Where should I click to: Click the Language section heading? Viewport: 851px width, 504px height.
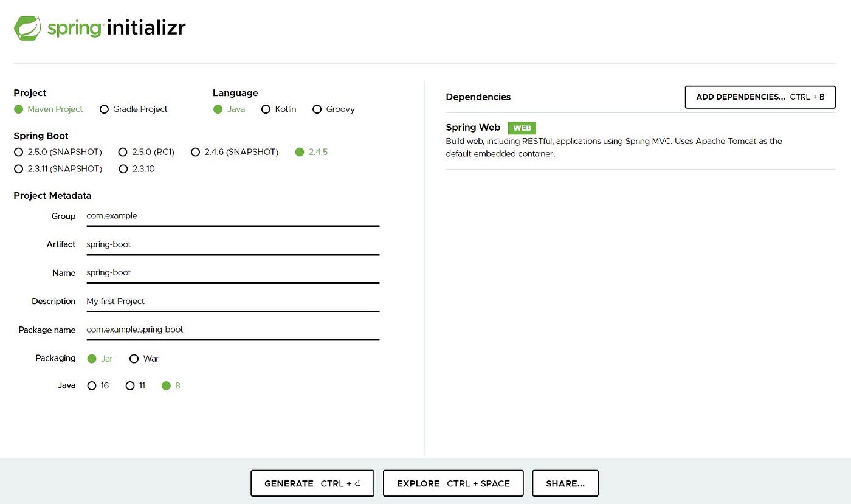pyautogui.click(x=235, y=93)
